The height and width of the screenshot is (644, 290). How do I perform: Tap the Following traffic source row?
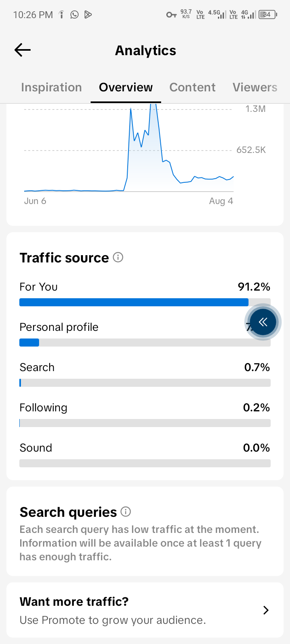[145, 415]
